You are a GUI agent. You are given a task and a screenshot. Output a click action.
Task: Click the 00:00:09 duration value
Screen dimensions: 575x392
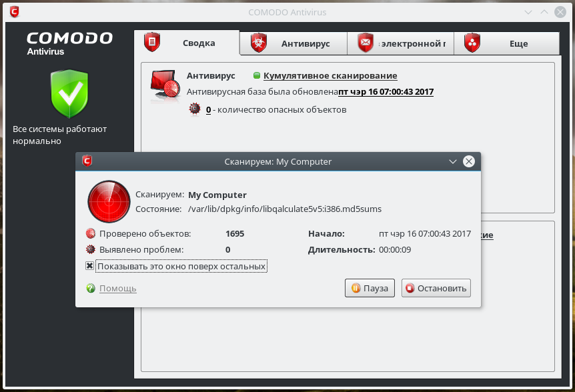(x=395, y=250)
